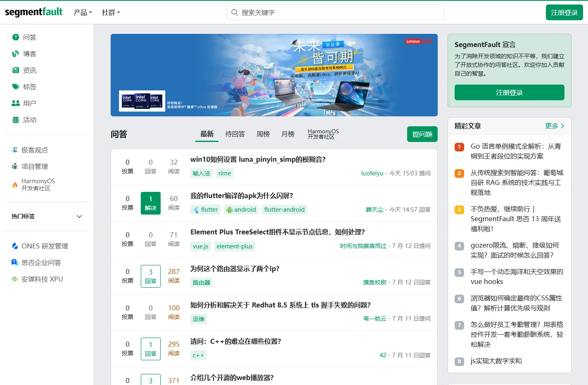Switch to the 月榜 tab
The width and height of the screenshot is (588, 385).
[288, 134]
